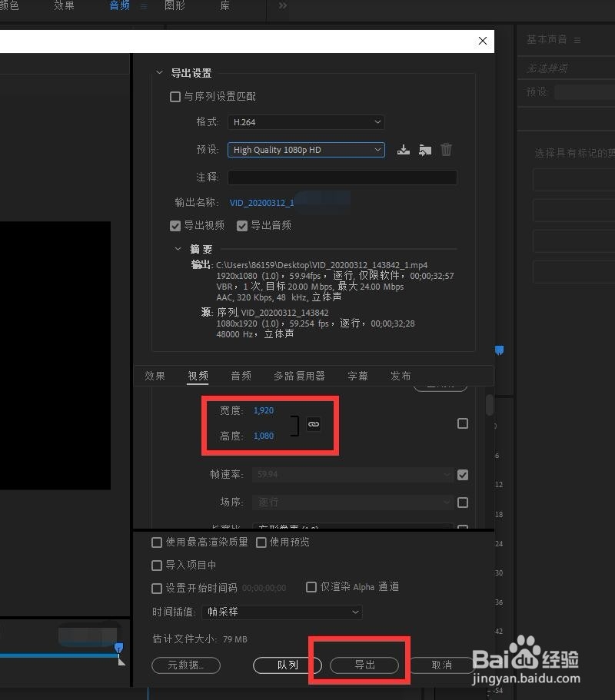This screenshot has width=615, height=700.
Task: Enable 使用预览 checkbox
Action: point(261,542)
